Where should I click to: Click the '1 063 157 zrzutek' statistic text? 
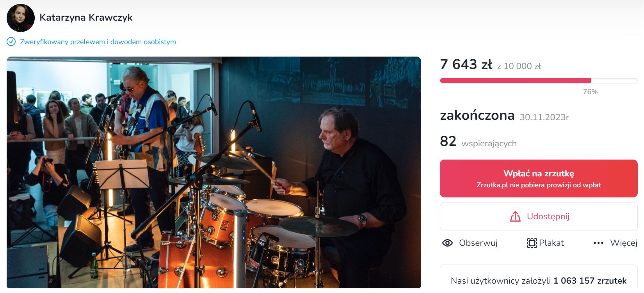(590, 281)
